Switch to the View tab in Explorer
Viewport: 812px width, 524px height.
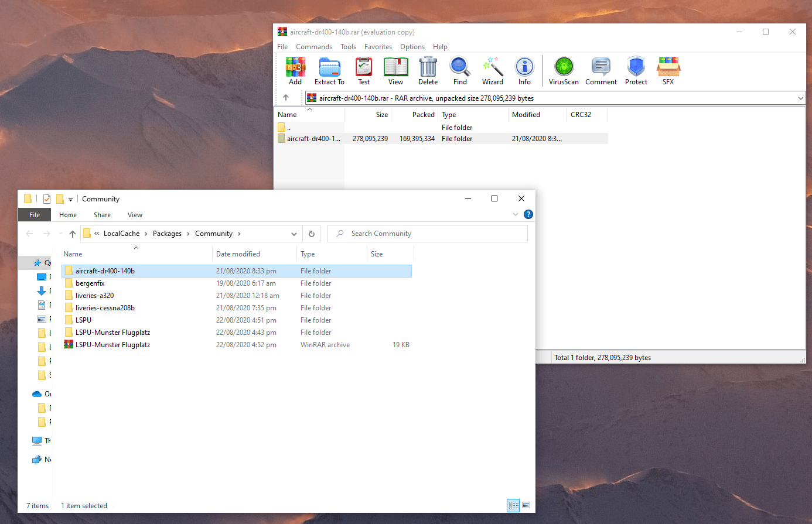[135, 215]
